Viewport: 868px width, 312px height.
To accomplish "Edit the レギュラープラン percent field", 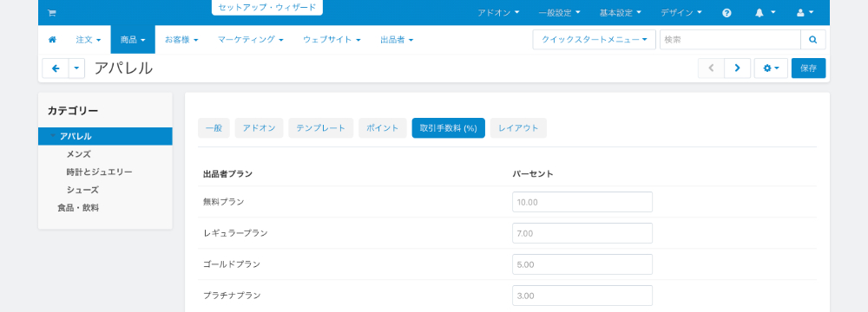I will (x=582, y=233).
